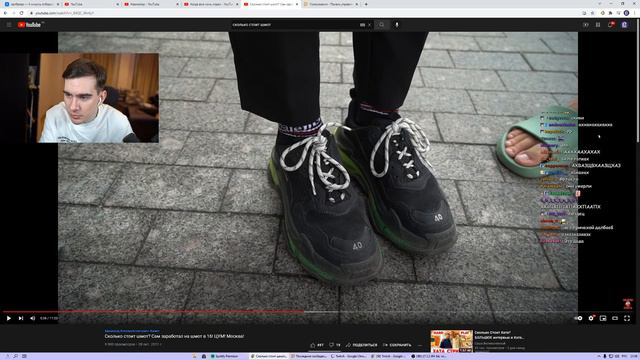The image size is (640, 360).
Task: Open the YouTube hamburger guide menu
Action: point(9,25)
